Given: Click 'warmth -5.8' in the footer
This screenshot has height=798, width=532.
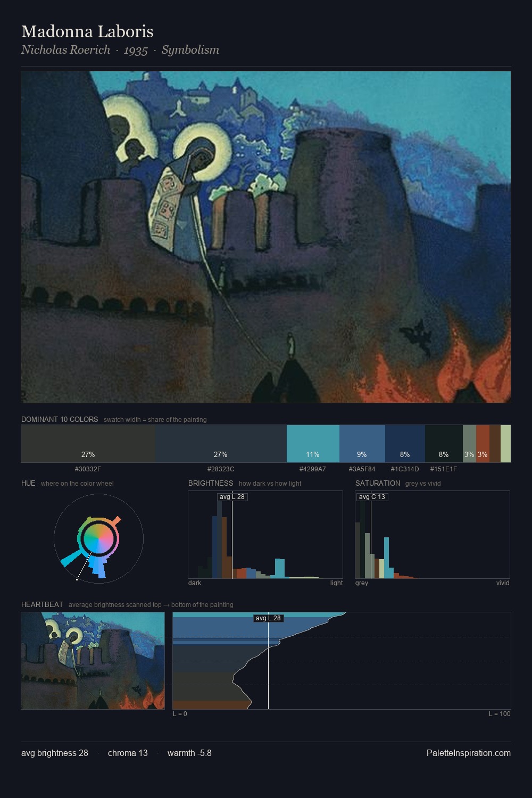Looking at the screenshot, I should (x=189, y=753).
